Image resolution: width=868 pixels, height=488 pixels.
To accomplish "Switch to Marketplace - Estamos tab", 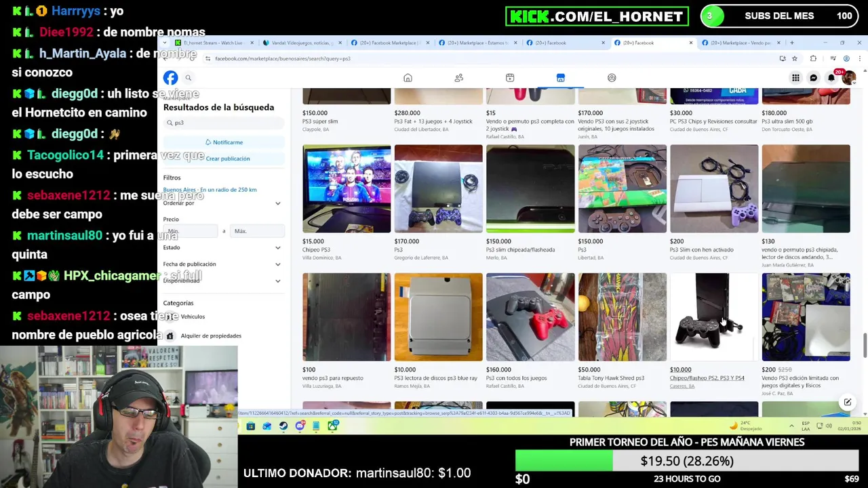I will [x=478, y=43].
